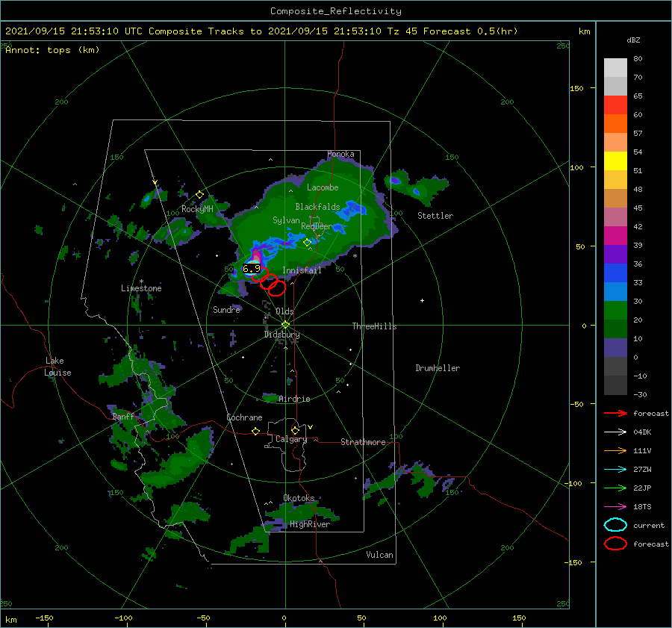Click the yellow diamond marker inside Calgary
Viewport: 672px width, 628px height.
pyautogui.click(x=295, y=430)
